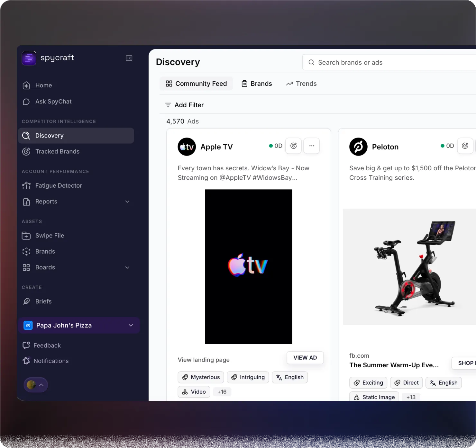Click the spycraft logo icon

click(29, 58)
